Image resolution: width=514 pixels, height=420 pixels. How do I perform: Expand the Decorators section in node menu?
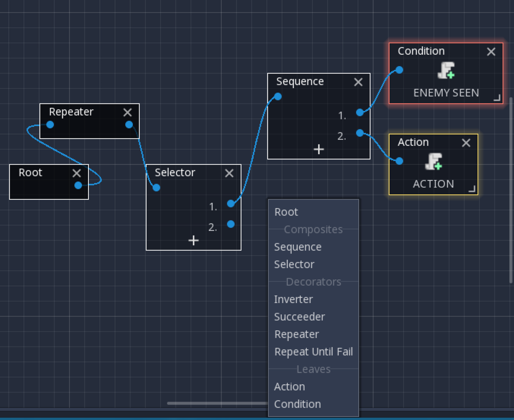pyautogui.click(x=313, y=281)
